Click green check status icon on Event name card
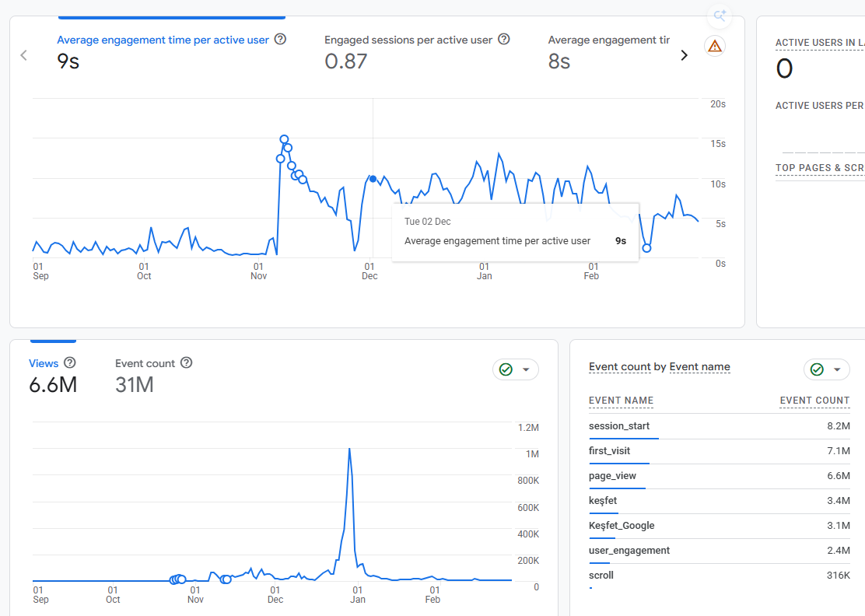The width and height of the screenshot is (865, 616). tap(817, 369)
